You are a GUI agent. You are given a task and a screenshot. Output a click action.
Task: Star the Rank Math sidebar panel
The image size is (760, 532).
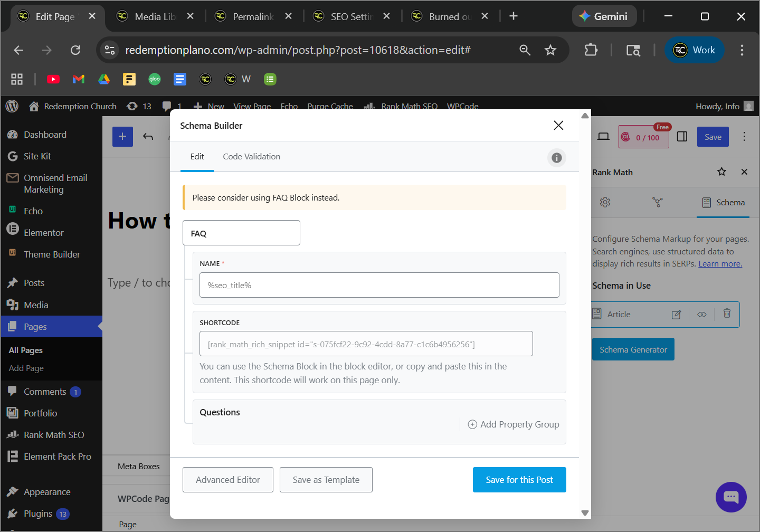(x=721, y=172)
